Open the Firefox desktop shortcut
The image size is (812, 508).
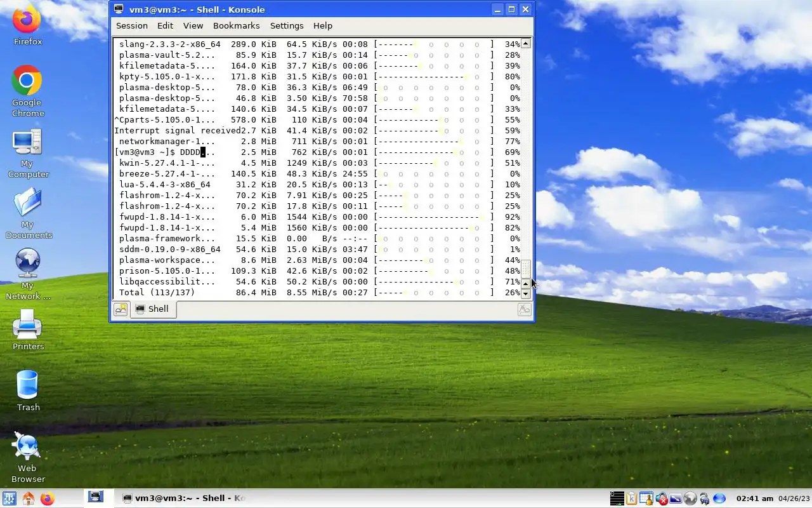(x=27, y=25)
